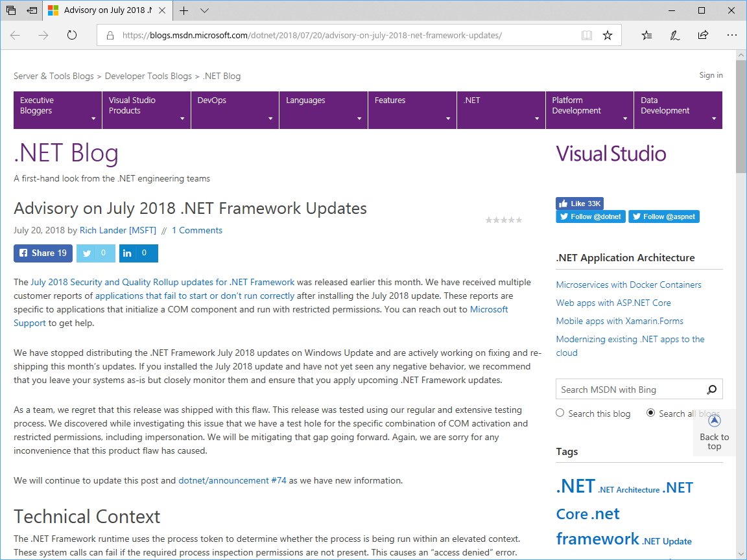Click the Facebook Share 19 button
Viewport: 747px width, 560px height.
pos(43,253)
